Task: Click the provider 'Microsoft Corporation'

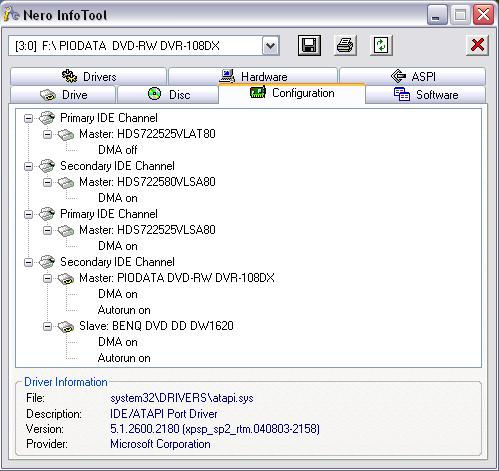Action: [160, 444]
